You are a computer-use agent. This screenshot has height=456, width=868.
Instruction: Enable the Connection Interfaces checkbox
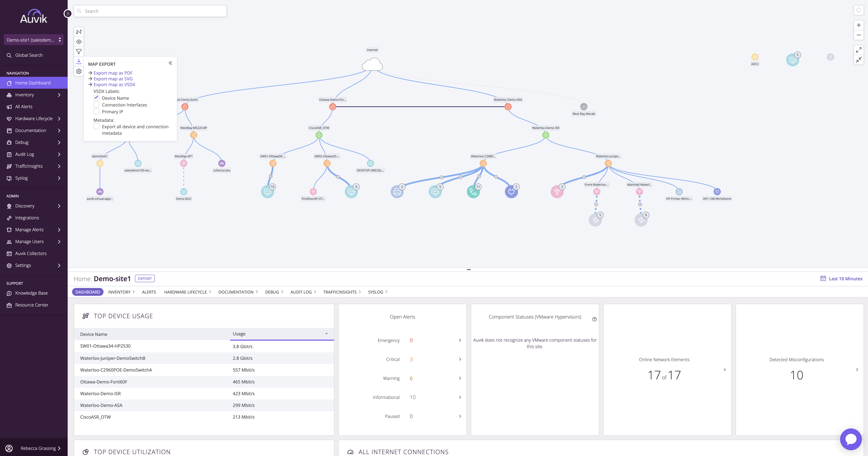tap(96, 105)
